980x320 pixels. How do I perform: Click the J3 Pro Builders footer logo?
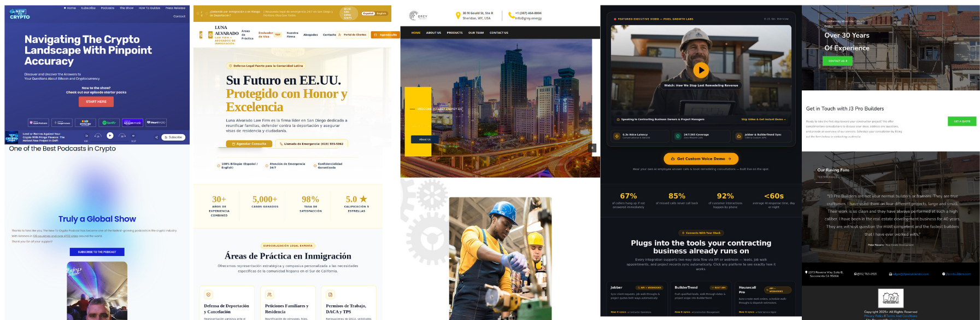(x=890, y=298)
